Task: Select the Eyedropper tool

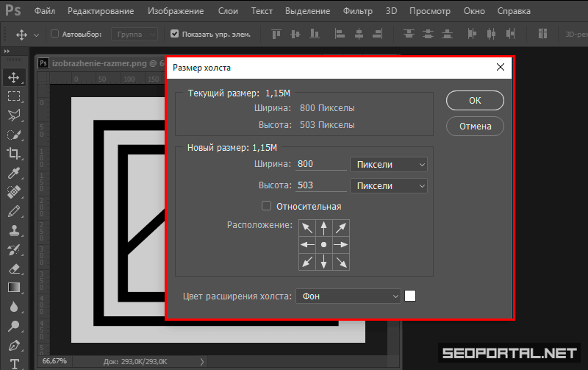Action: click(x=13, y=173)
